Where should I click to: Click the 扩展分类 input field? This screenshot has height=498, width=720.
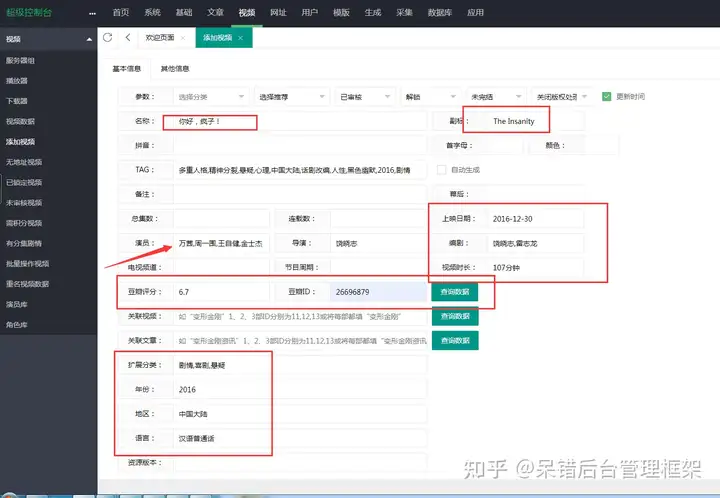(x=300, y=365)
